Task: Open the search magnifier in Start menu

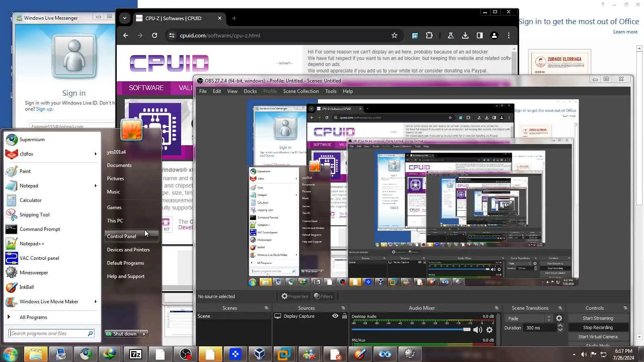Action: coord(91,333)
